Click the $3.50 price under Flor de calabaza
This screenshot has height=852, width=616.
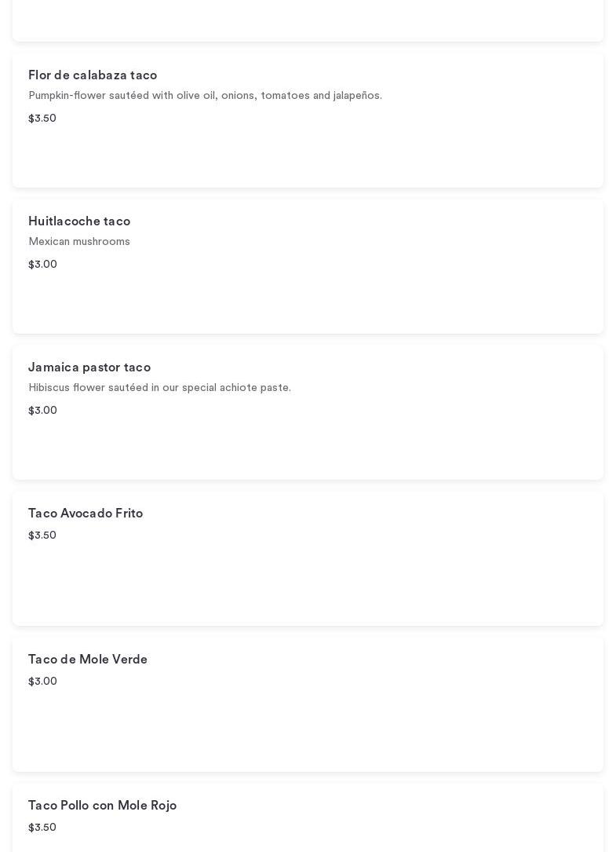click(42, 119)
